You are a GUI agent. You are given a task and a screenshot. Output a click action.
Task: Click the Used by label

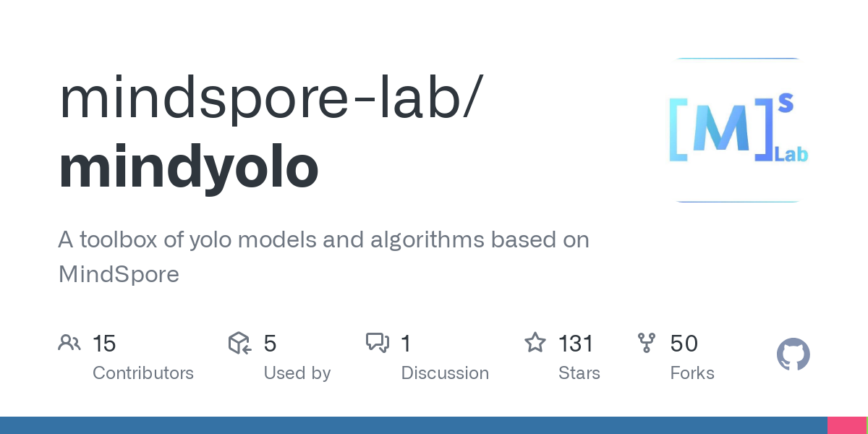tap(297, 373)
